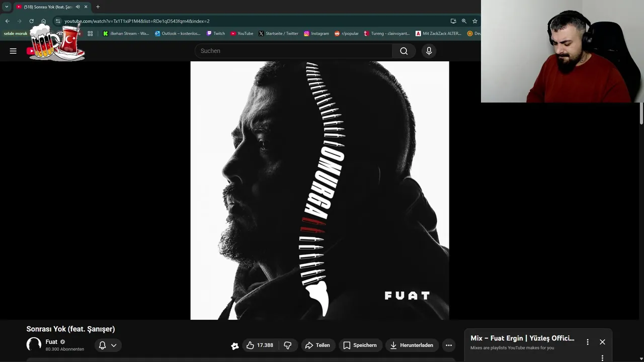Focus the Suchen search field
Screen dimensions: 644x362
tap(293, 51)
